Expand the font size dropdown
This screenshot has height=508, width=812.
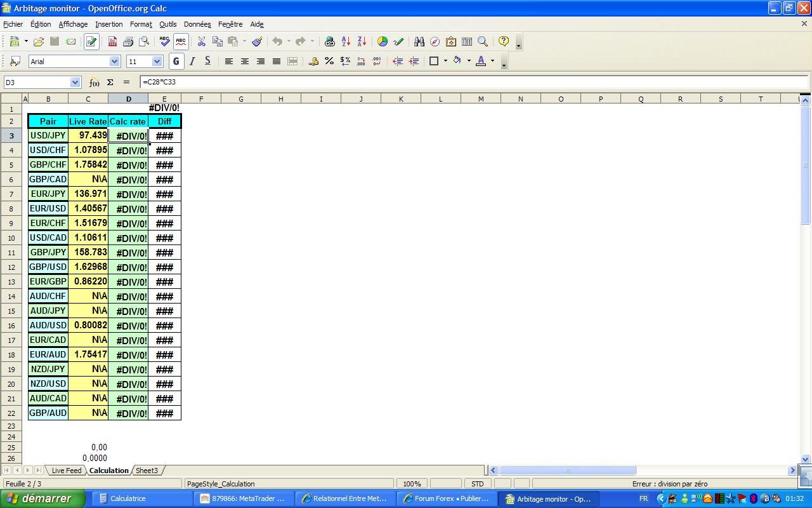[157, 62]
